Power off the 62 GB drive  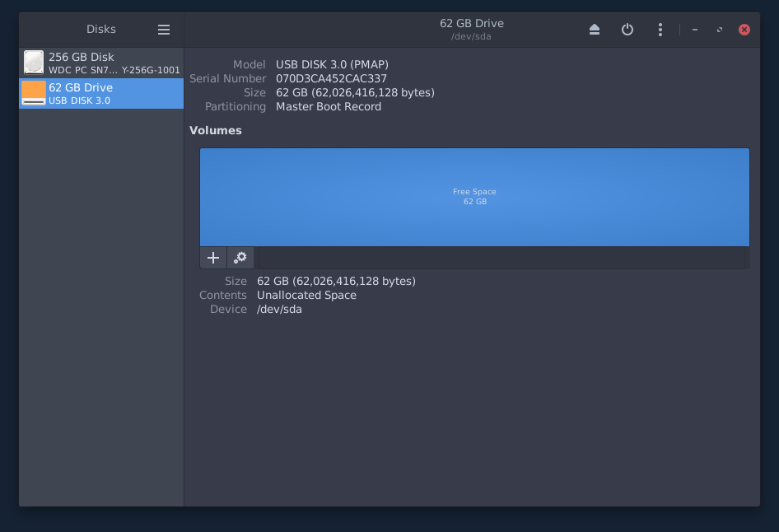tap(627, 30)
